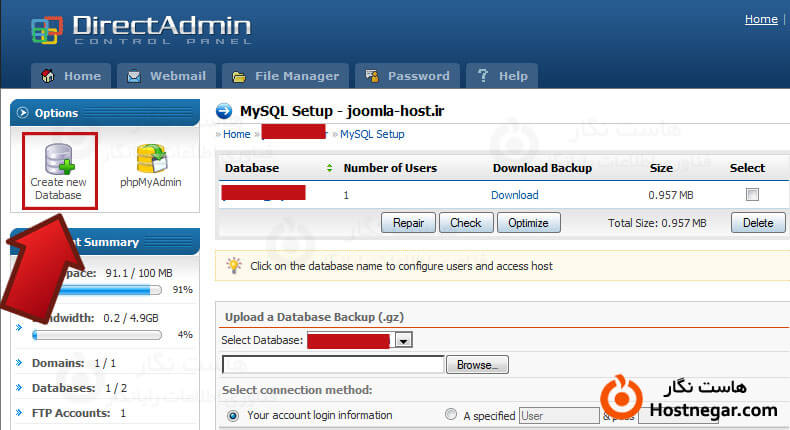
Task: Click the specified User input field
Action: (559, 416)
